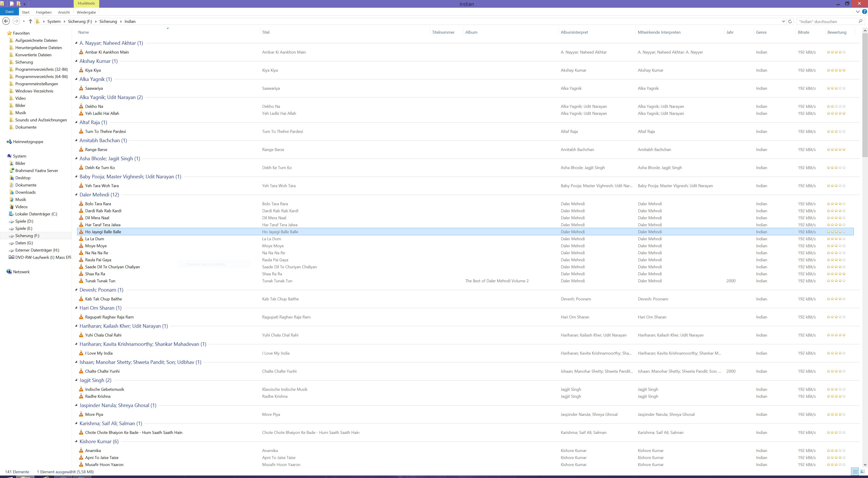Open the Help question mark icon
The image size is (868, 478).
pos(864,12)
